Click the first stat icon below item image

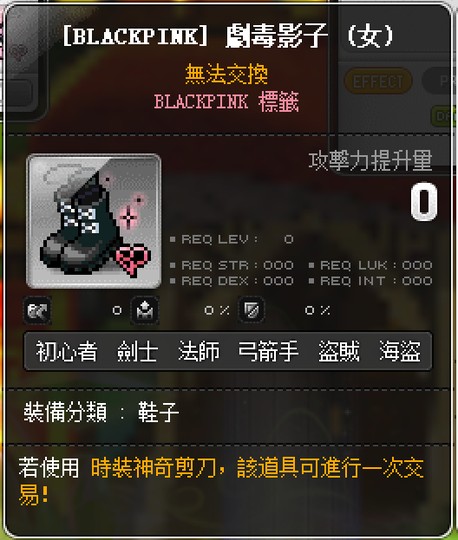[37, 310]
